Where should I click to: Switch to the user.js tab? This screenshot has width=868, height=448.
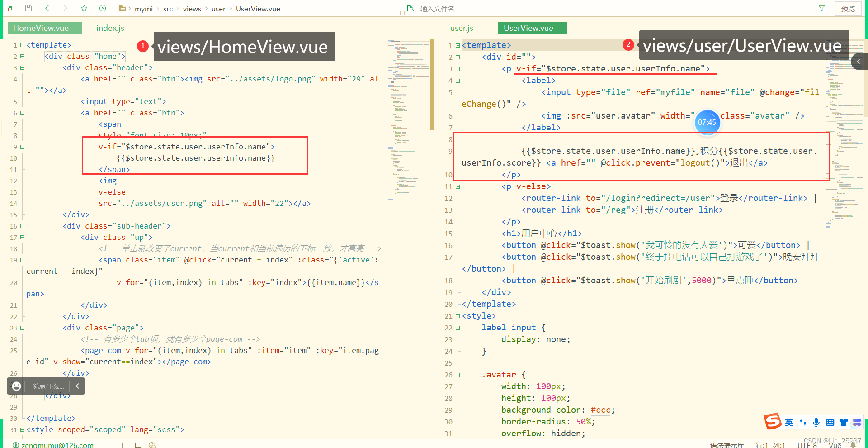[x=462, y=28]
